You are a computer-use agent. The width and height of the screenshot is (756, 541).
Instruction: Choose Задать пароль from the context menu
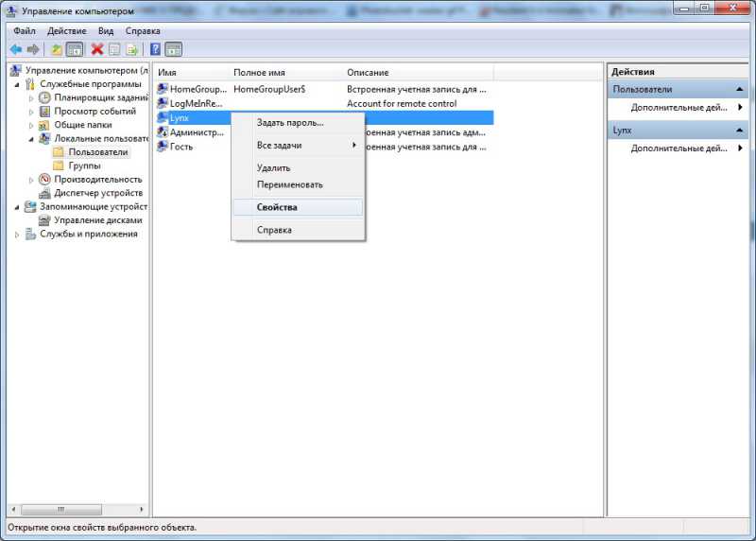(290, 122)
